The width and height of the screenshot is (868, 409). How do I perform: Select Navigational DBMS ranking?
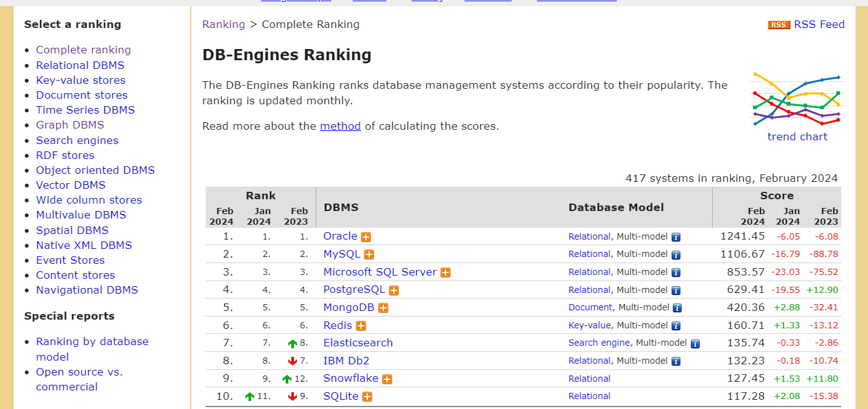(x=87, y=290)
